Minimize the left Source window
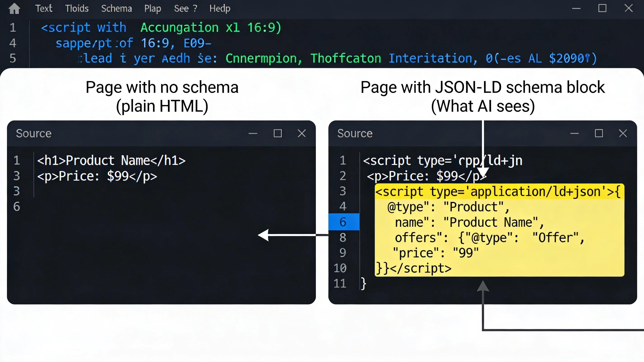The width and height of the screenshot is (644, 362). click(253, 133)
